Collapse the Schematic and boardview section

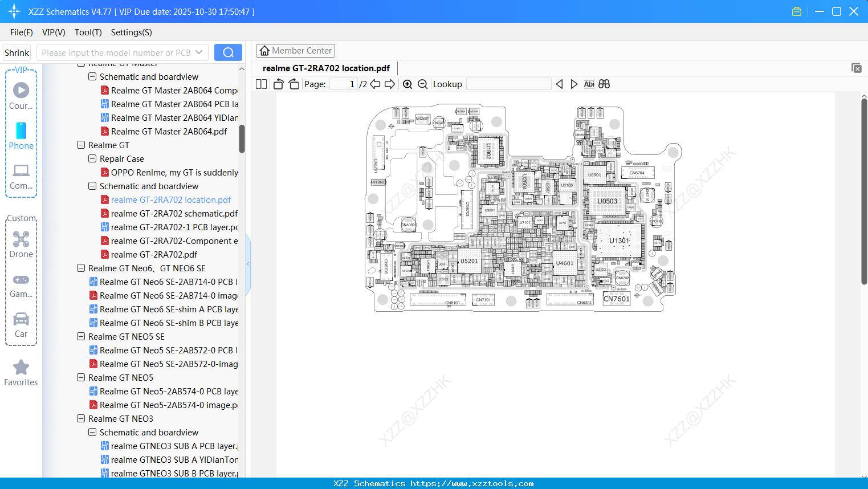coord(92,186)
